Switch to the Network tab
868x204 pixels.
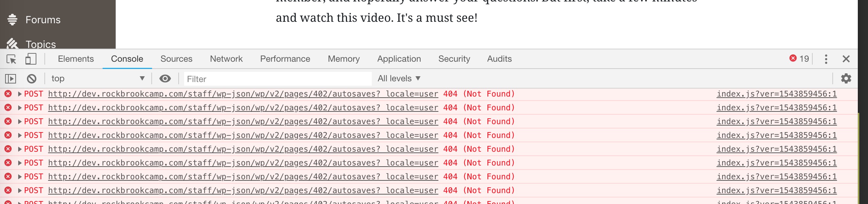coord(226,59)
